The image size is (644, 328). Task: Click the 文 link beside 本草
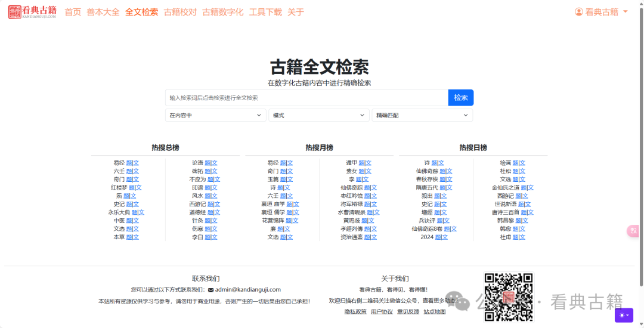pos(136,237)
